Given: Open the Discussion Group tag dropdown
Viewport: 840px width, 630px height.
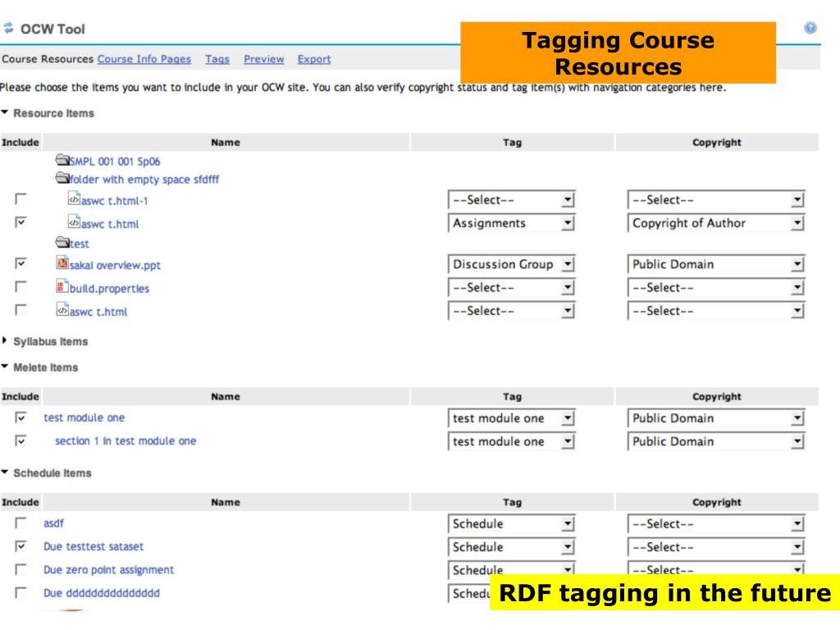Looking at the screenshot, I should click(x=511, y=264).
